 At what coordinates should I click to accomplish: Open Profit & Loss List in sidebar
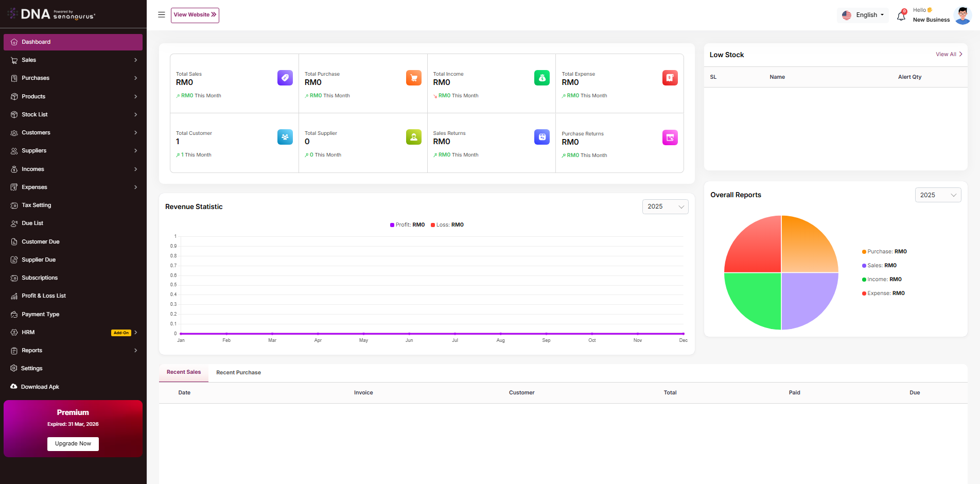(x=44, y=296)
